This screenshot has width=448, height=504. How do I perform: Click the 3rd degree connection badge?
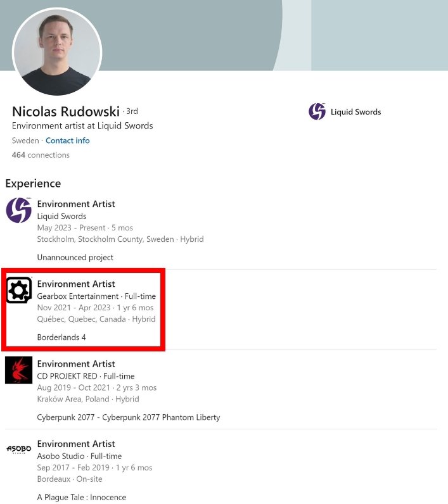(132, 111)
